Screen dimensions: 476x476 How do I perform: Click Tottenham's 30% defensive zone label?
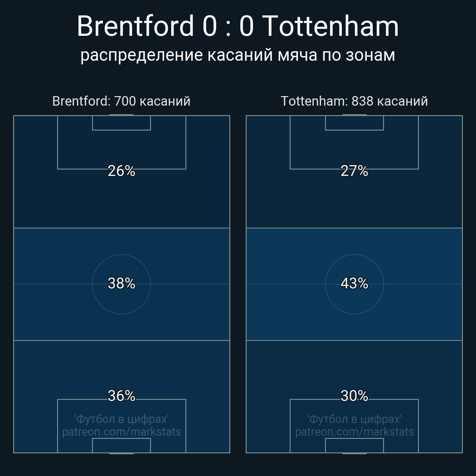click(x=354, y=396)
